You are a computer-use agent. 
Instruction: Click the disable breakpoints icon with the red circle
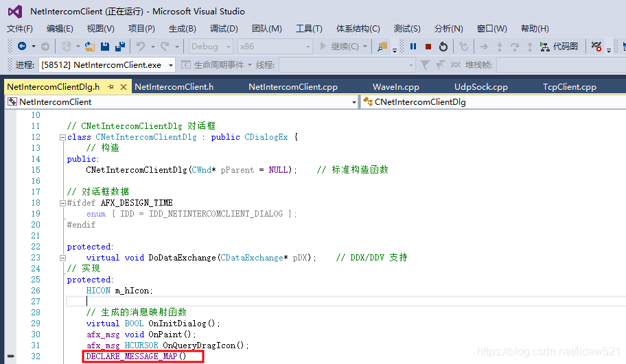596,47
